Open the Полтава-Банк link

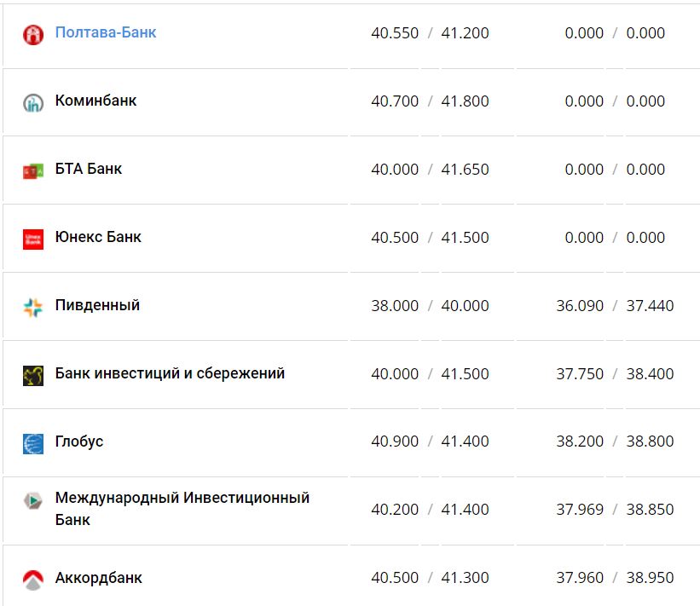104,32
